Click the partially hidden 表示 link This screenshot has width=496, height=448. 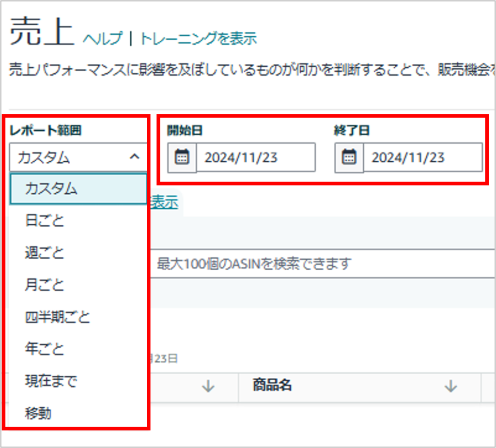pyautogui.click(x=164, y=202)
